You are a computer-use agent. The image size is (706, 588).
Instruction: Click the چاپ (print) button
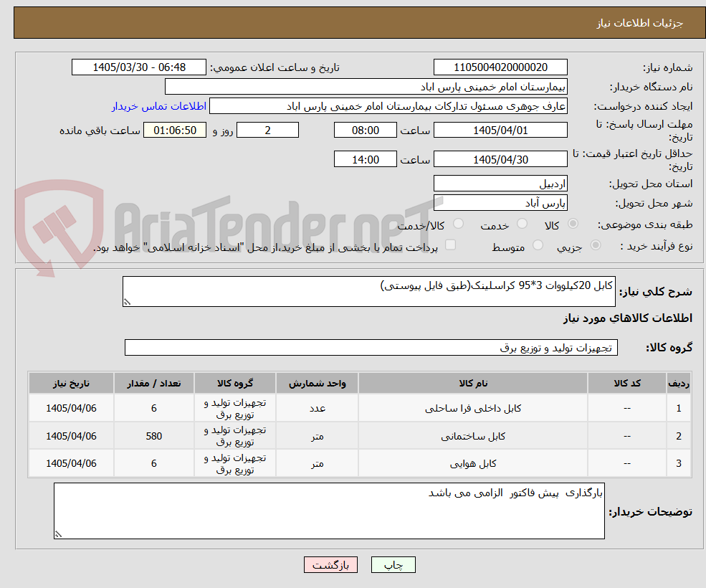393,564
